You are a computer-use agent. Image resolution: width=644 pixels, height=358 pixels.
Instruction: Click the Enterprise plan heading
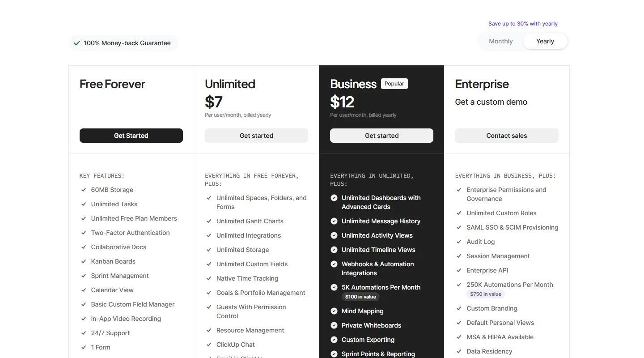coord(482,84)
